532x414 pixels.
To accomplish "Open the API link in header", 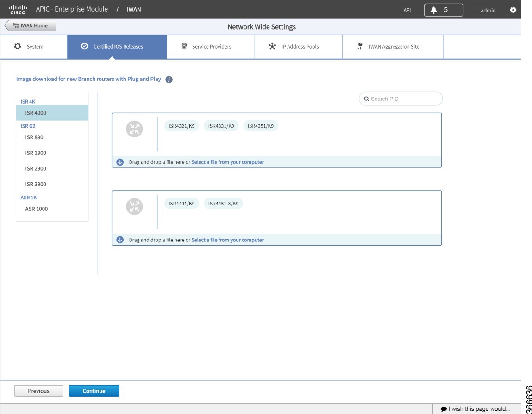I will 407,11.
